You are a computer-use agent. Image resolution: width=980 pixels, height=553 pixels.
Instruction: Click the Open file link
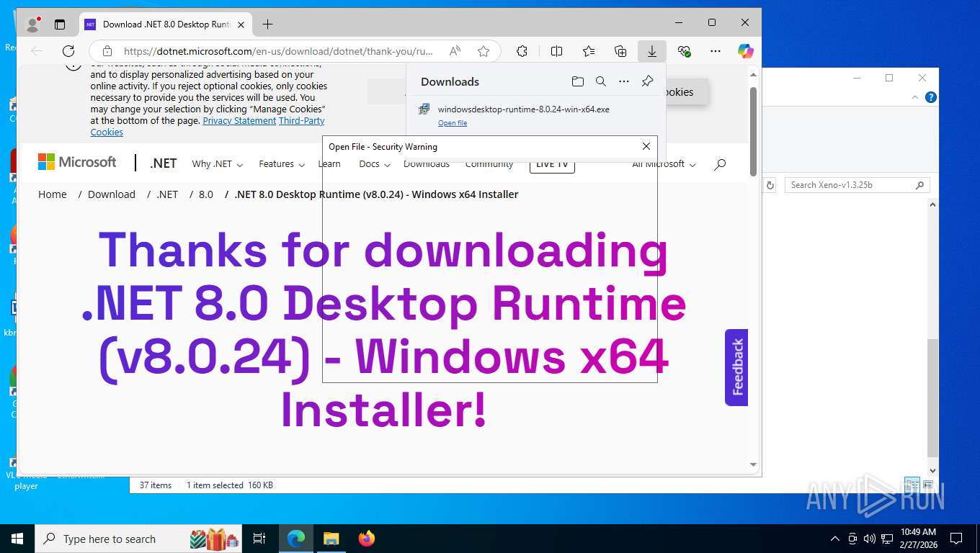453,123
